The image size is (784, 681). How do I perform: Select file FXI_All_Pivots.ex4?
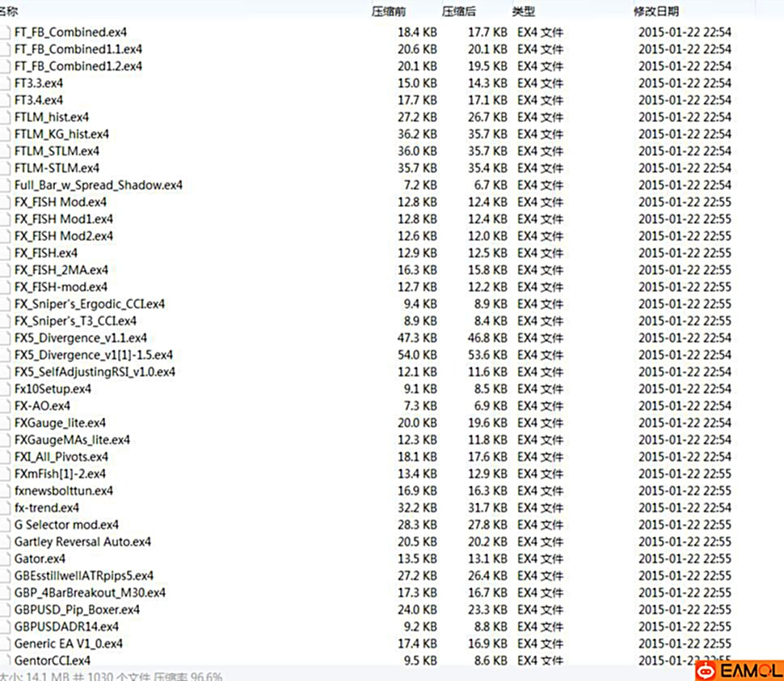click(61, 458)
